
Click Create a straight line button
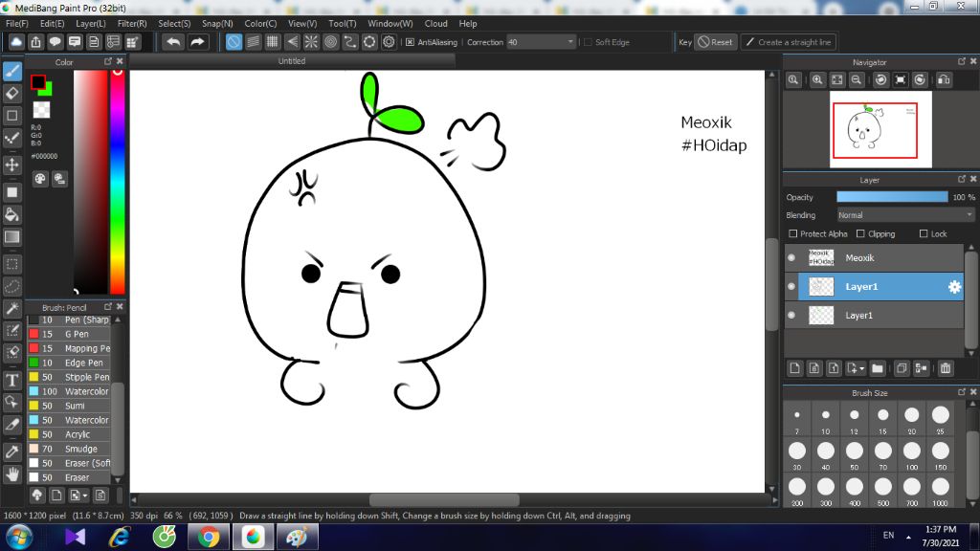(789, 42)
